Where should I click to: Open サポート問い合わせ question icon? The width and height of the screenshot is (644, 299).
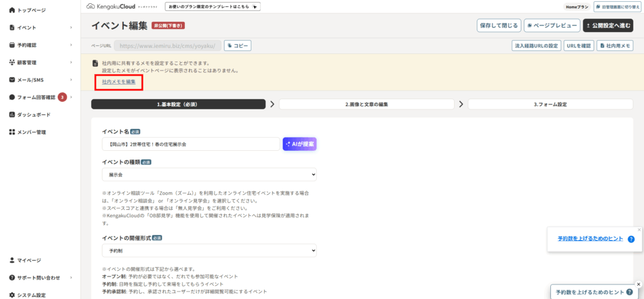tap(11, 278)
